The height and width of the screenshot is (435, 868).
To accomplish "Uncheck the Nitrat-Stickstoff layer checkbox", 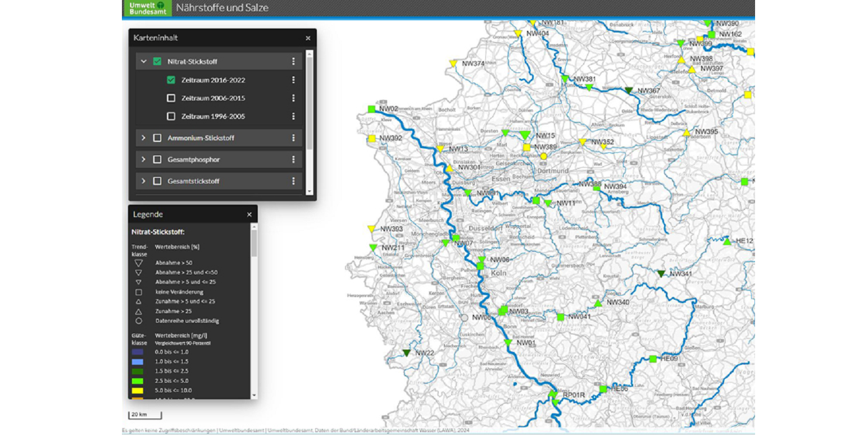I will coord(157,62).
